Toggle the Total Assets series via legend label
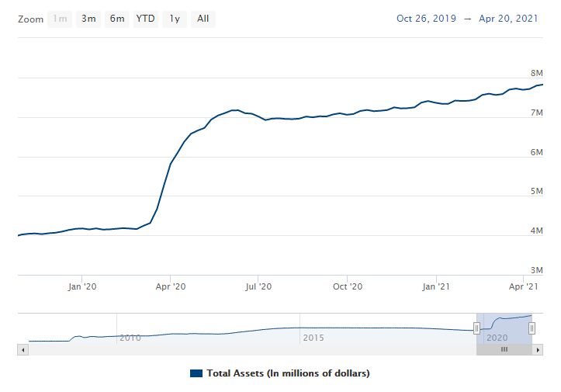The width and height of the screenshot is (561, 392). point(288,373)
